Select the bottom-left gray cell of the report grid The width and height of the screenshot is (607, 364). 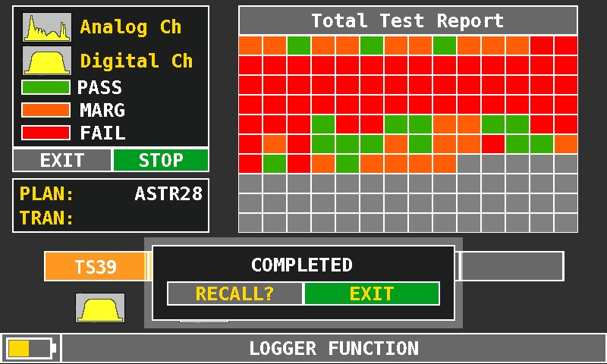click(250, 222)
